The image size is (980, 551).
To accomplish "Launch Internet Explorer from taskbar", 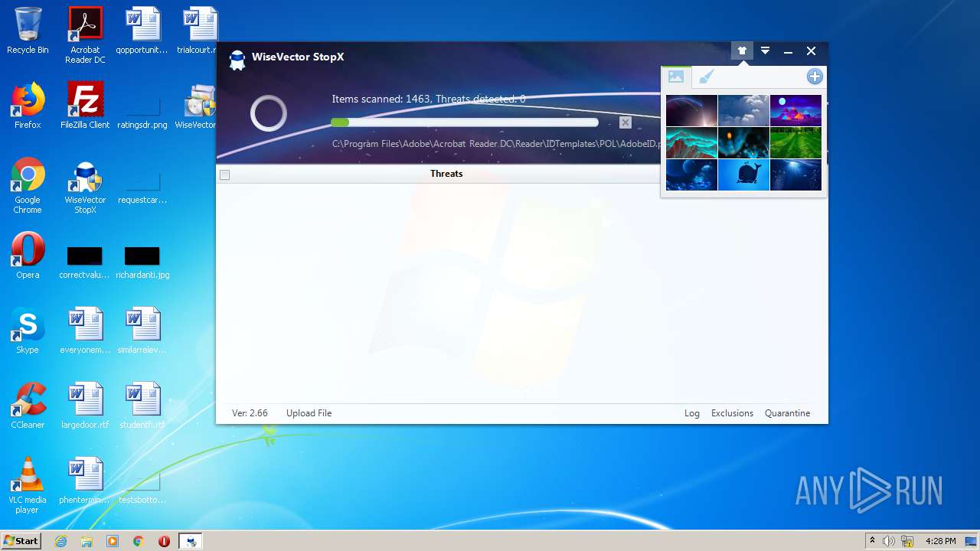I will point(60,541).
